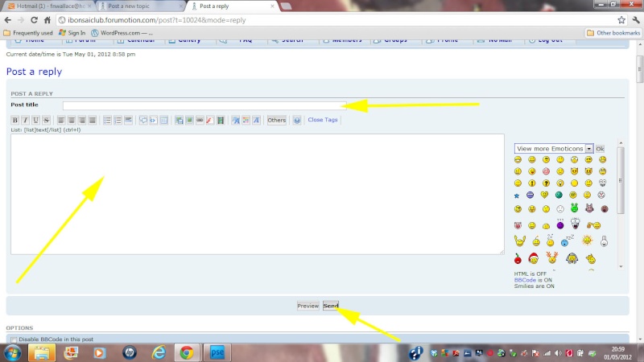Screen dimensions: 644x362
Task: Insert a bulleted list
Action: click(107, 120)
